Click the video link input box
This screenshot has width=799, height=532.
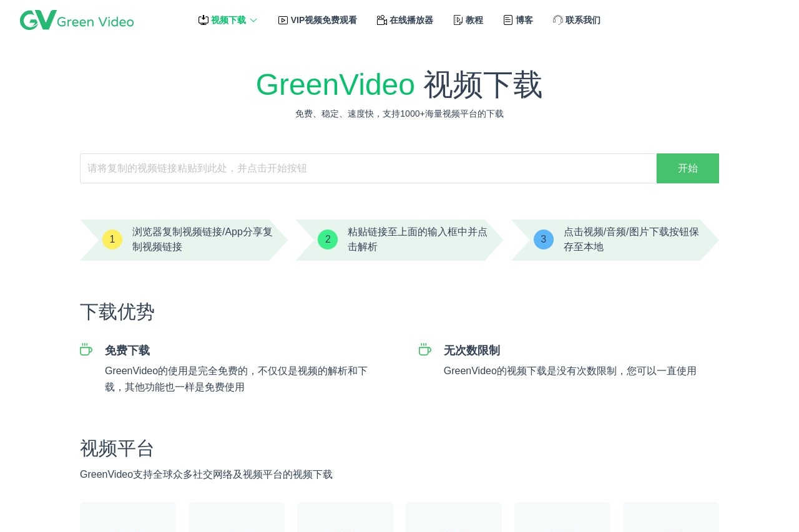pyautogui.click(x=368, y=168)
